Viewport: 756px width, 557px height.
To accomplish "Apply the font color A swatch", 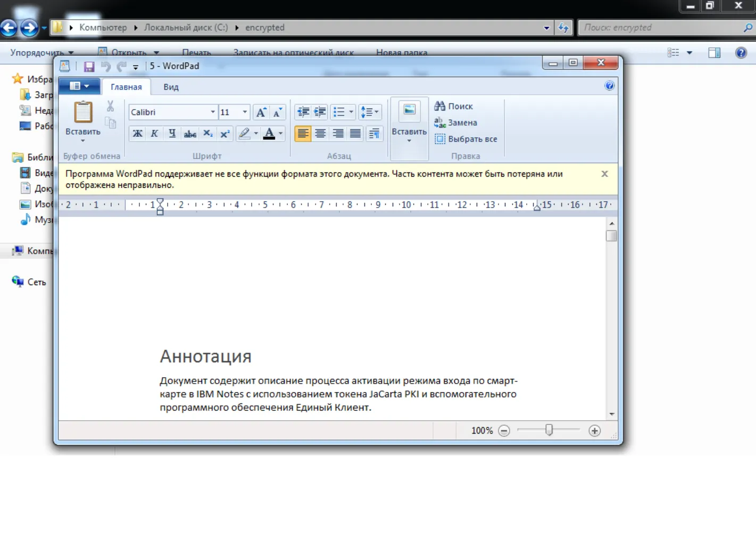I will click(x=269, y=134).
